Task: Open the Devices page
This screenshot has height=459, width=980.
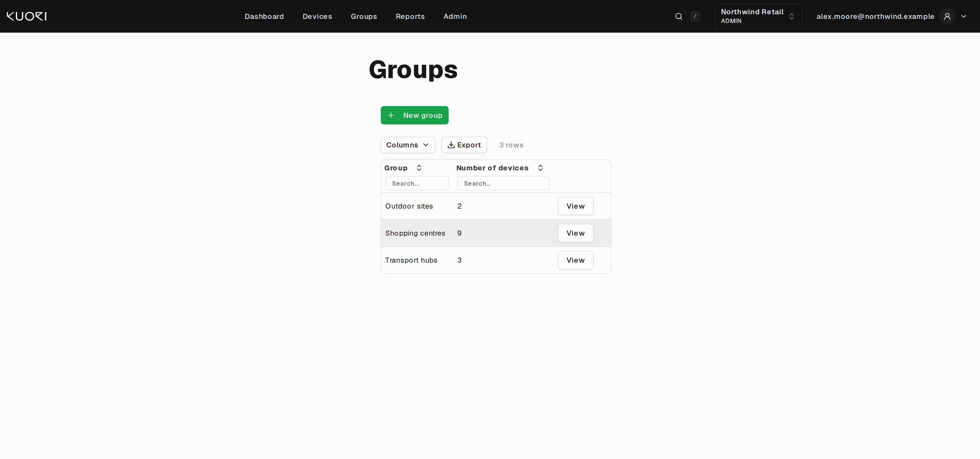Action: tap(317, 16)
